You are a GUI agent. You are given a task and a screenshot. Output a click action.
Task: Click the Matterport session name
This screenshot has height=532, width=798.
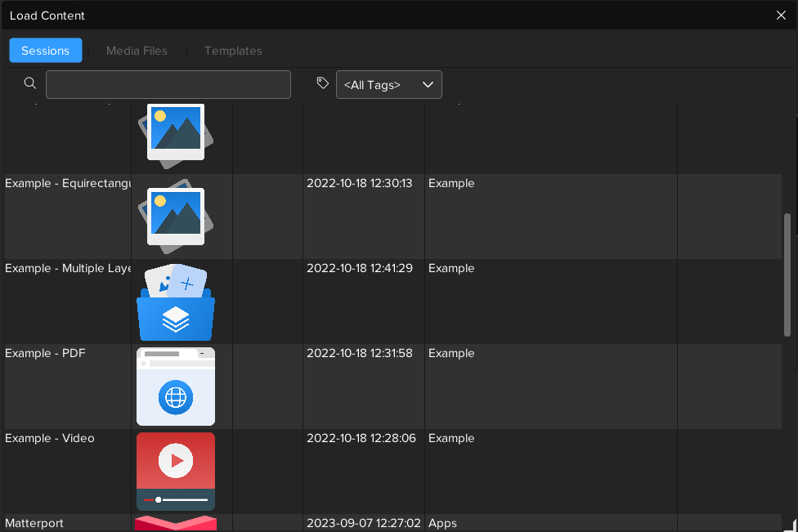34,523
